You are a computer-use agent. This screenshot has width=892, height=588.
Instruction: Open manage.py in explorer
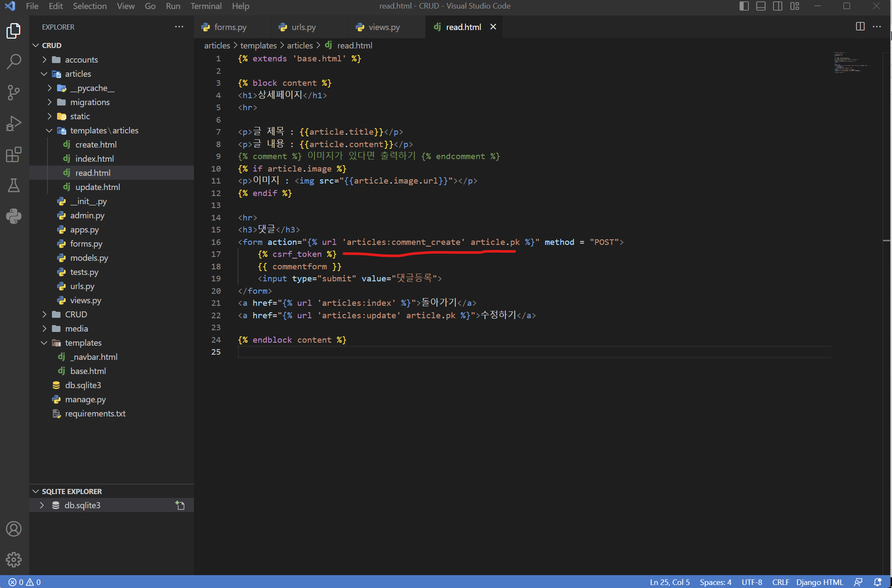(85, 399)
